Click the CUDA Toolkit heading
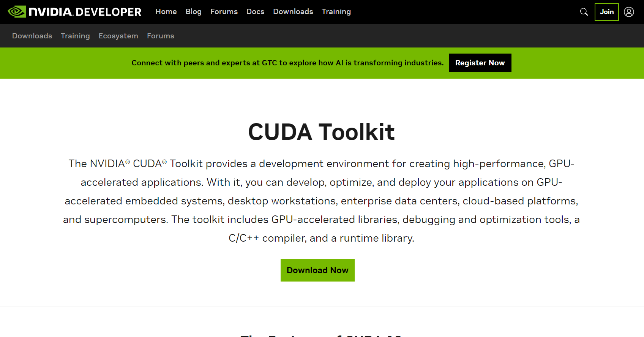 click(321, 132)
